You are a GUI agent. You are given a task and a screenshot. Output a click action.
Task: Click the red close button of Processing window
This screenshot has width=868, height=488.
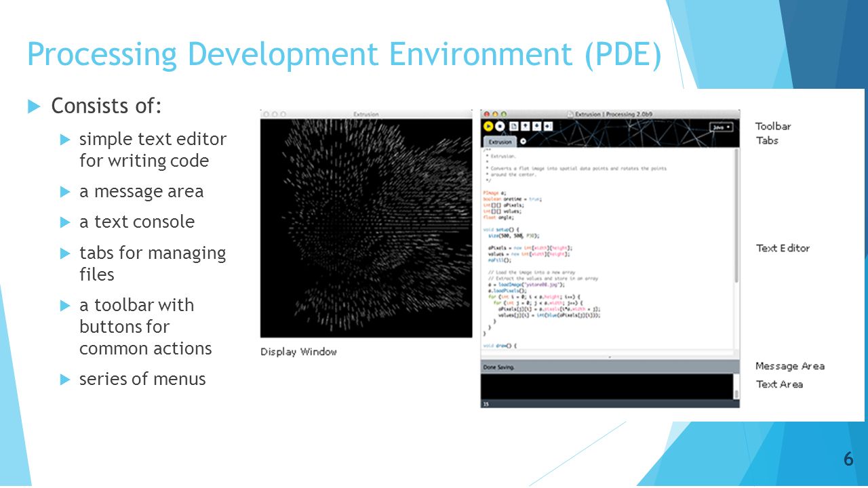click(486, 114)
